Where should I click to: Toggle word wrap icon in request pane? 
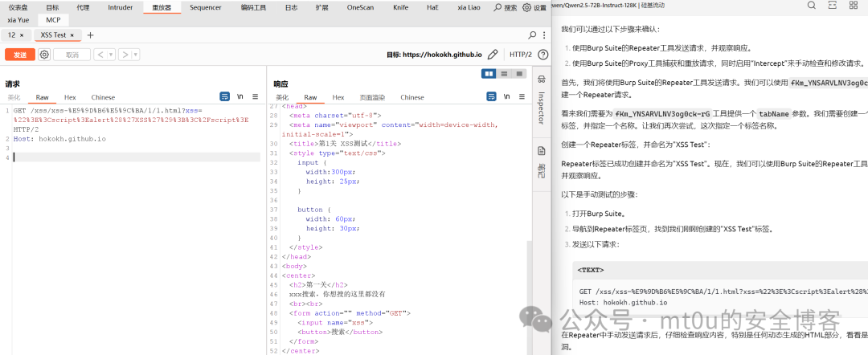pyautogui.click(x=224, y=96)
